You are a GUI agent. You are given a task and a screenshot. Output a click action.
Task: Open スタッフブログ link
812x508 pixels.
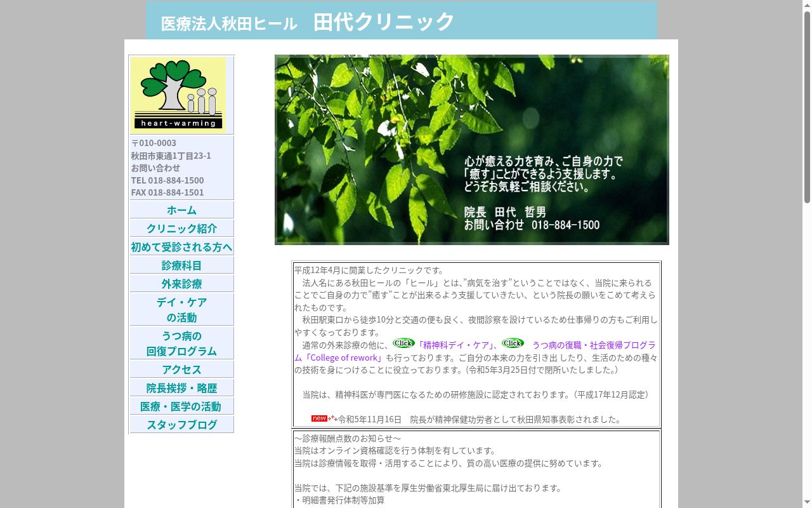(181, 425)
